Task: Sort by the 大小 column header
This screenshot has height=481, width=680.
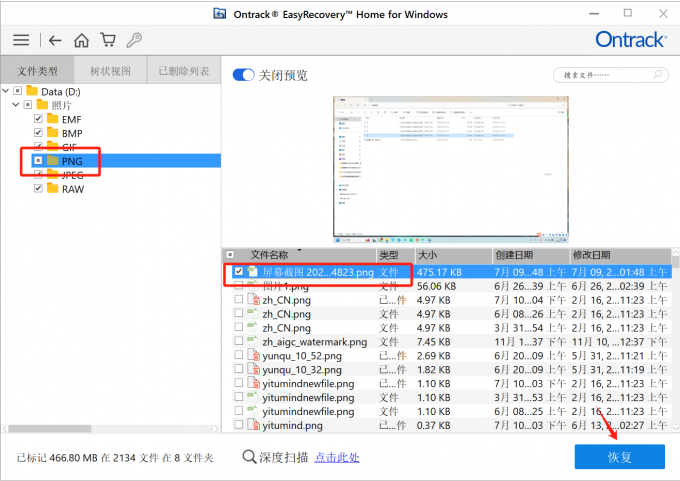Action: [427, 255]
